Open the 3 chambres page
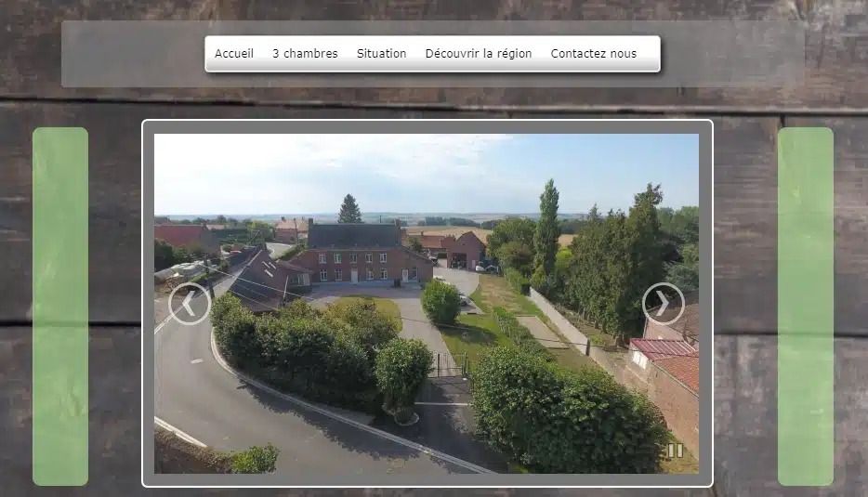Screen dimensions: 868x497 305,54
